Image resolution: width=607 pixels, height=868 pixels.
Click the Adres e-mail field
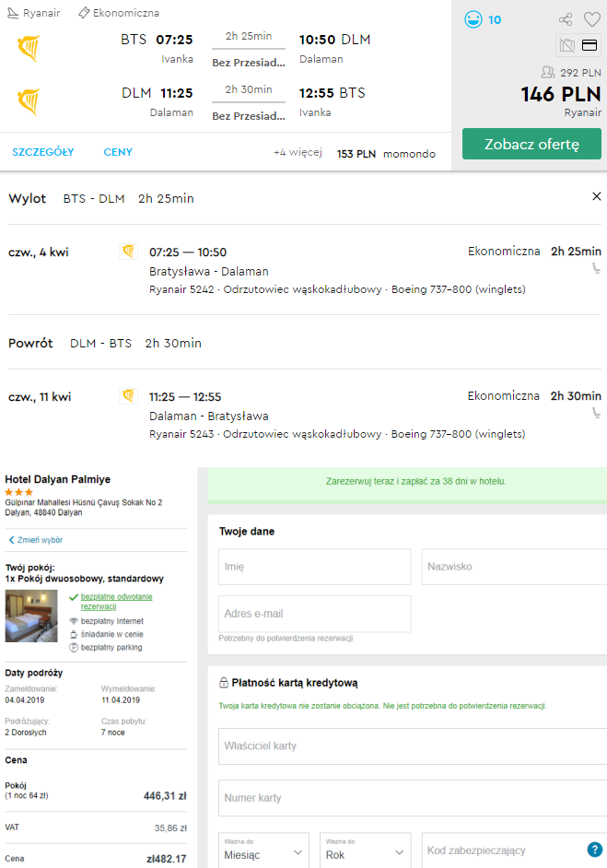(x=315, y=614)
